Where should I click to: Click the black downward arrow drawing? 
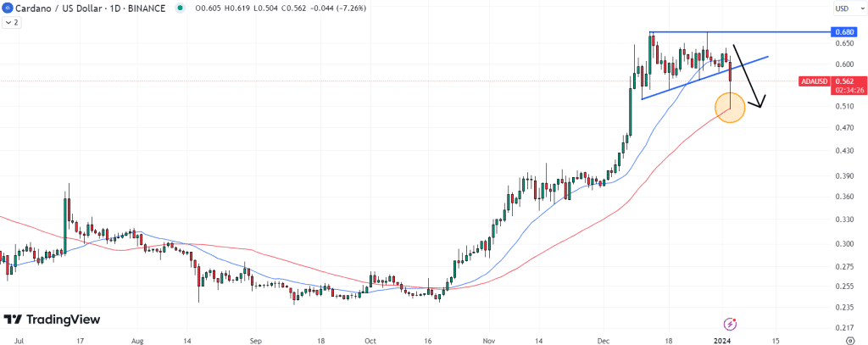(x=749, y=76)
